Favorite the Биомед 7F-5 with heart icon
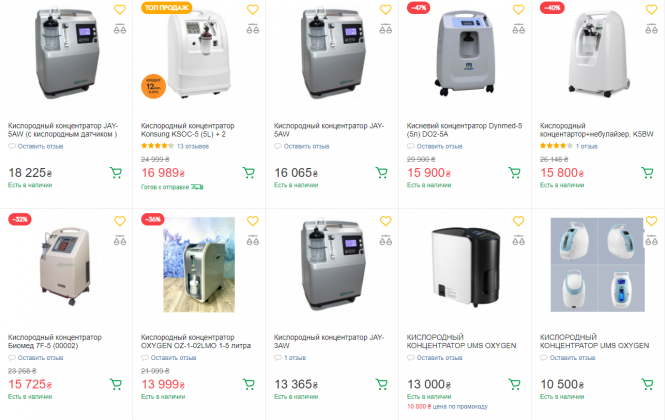The width and height of the screenshot is (665, 420). point(119,221)
